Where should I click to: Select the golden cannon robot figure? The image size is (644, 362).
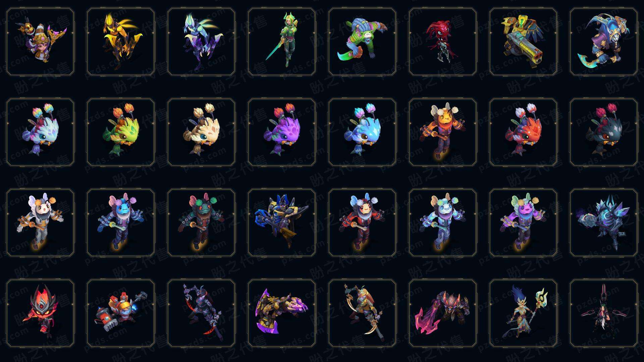pos(523,42)
